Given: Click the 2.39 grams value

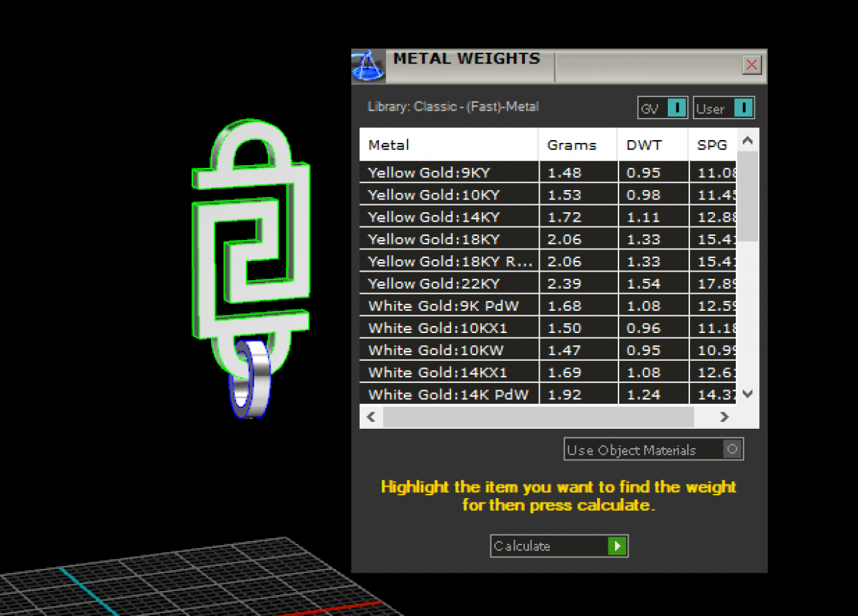Looking at the screenshot, I should (x=565, y=284).
